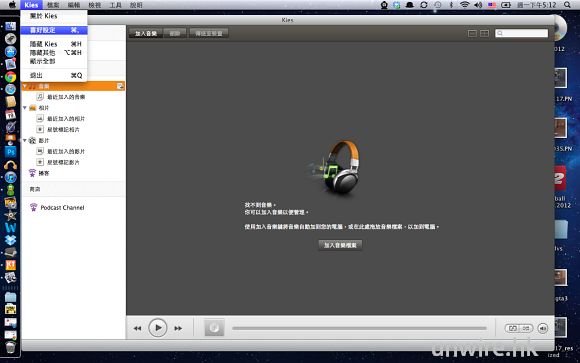Click the 加入音樂檔案 button in the center
580x363 pixels.
[340, 245]
